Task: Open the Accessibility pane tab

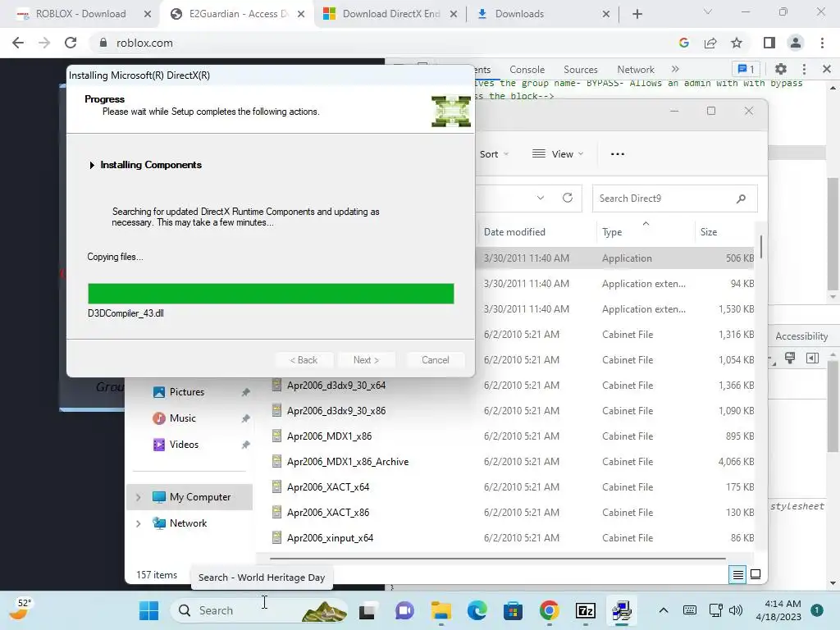Action: point(801,336)
